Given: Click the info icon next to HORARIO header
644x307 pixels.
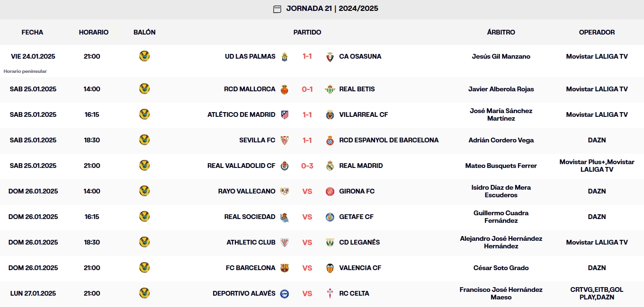Looking at the screenshot, I should [x=113, y=31].
